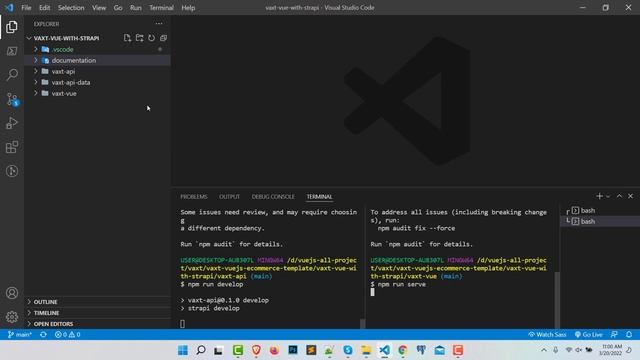This screenshot has height=360, width=640.
Task: Open the Windows Start menu
Action: (x=182, y=350)
